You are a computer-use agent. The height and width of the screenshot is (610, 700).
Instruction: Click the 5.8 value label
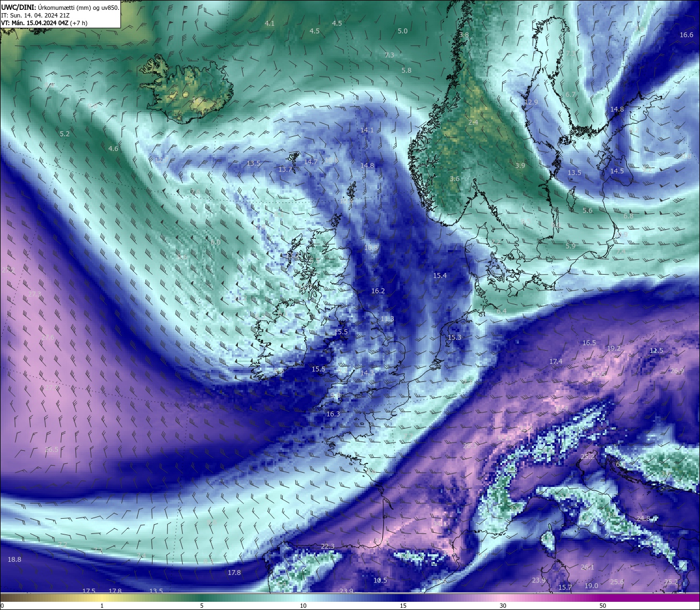406,71
